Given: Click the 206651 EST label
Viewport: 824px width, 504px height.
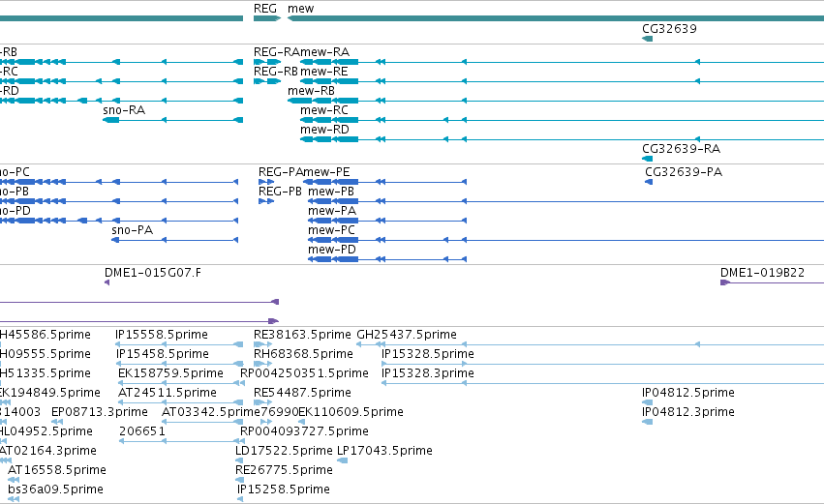Looking at the screenshot, I should (x=142, y=432).
